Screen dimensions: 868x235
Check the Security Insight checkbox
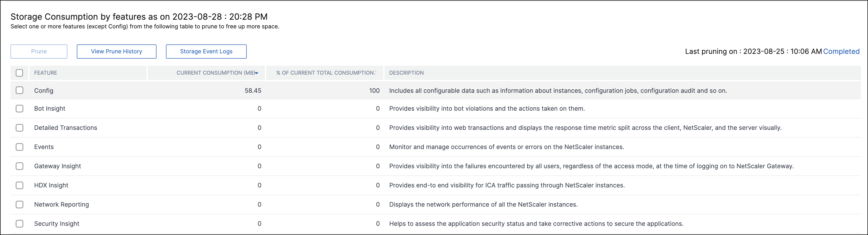coord(19,223)
